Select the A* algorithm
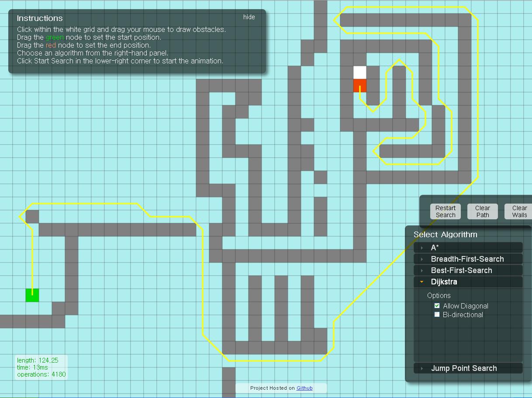Screen dimensions: 532x398 click(434, 247)
